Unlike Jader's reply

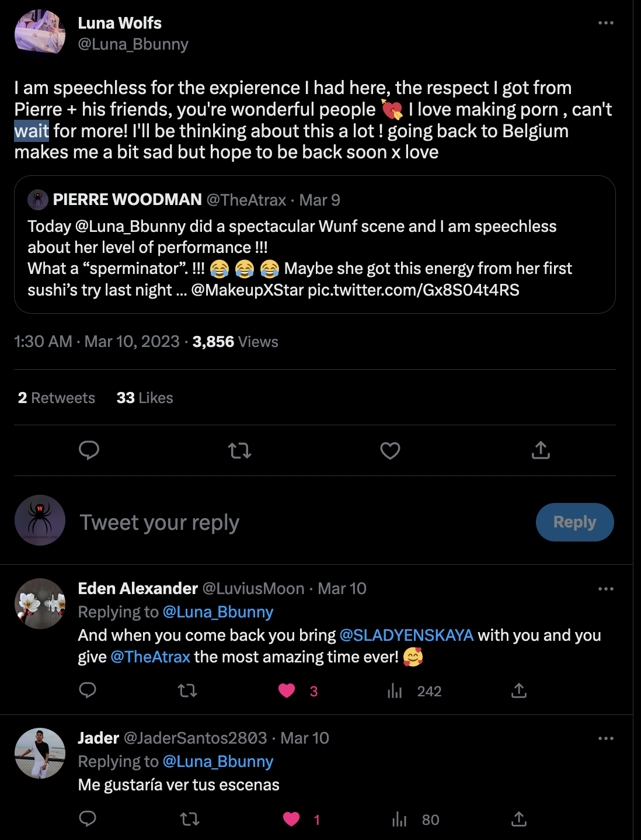tap(291, 820)
